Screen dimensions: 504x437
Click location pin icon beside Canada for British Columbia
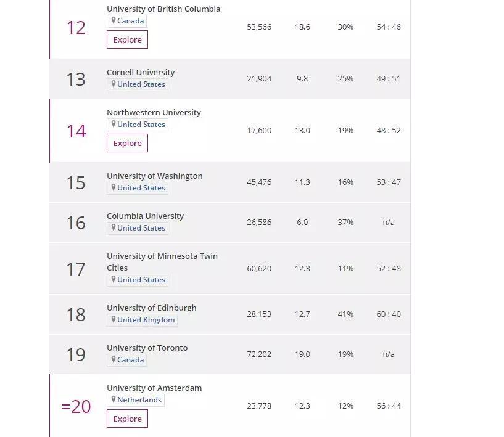[x=114, y=20]
